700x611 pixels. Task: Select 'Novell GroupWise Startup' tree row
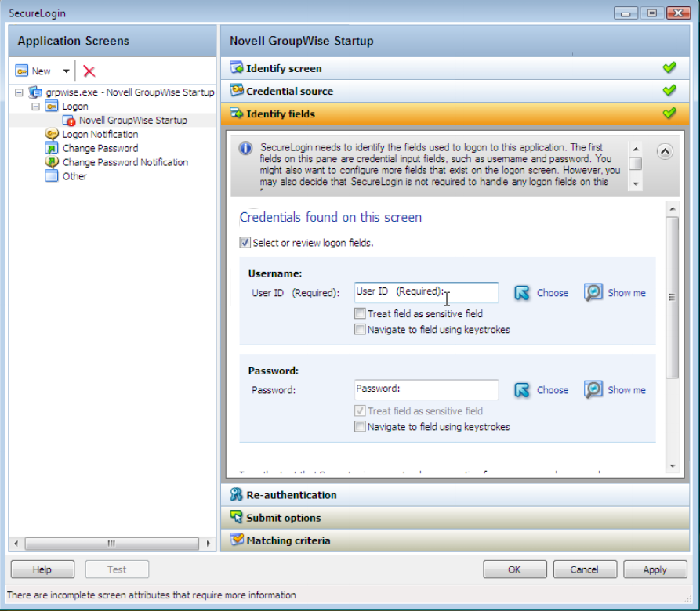coord(133,121)
